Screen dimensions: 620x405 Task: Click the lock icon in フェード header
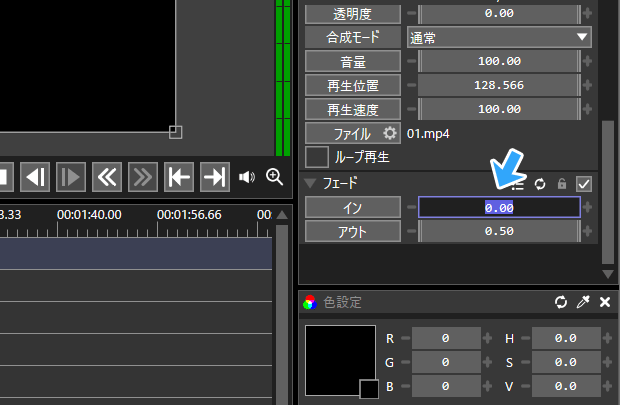(x=562, y=184)
